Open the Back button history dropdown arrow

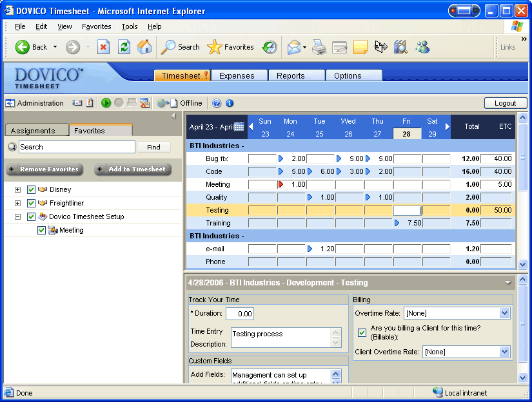(x=55, y=47)
